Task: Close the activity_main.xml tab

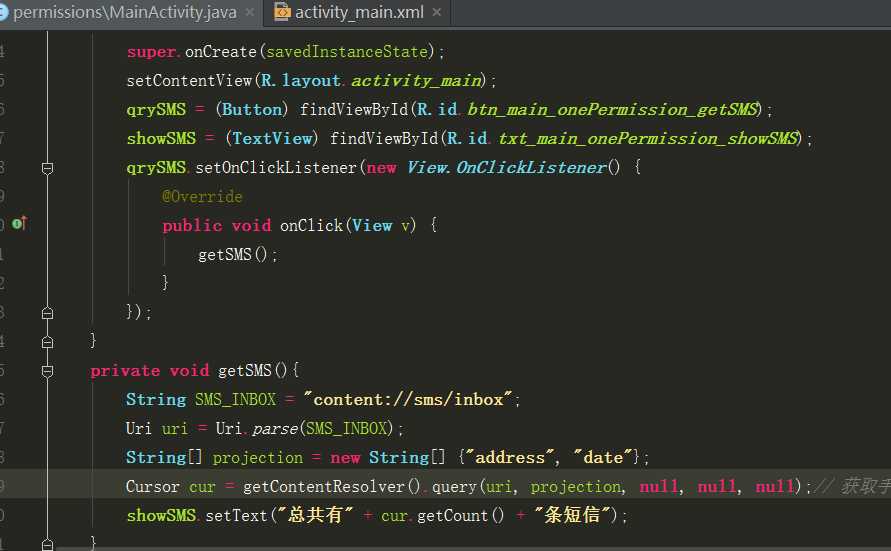Action: pos(436,12)
